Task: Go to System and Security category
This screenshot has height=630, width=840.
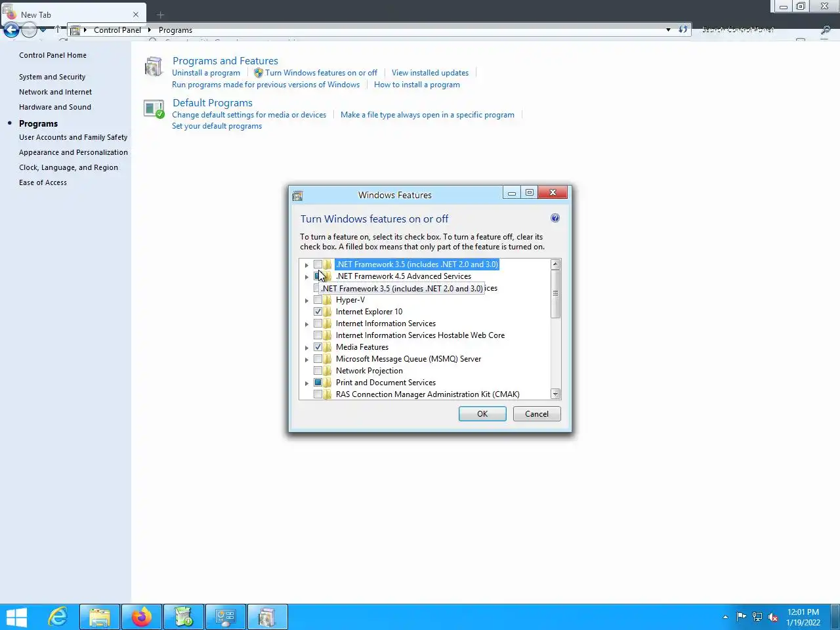Action: point(52,77)
